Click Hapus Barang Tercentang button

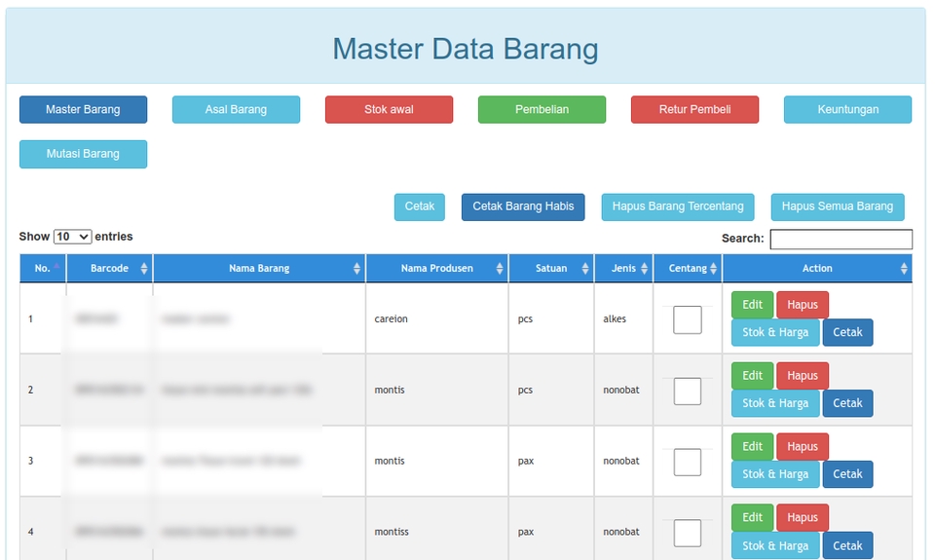(678, 206)
